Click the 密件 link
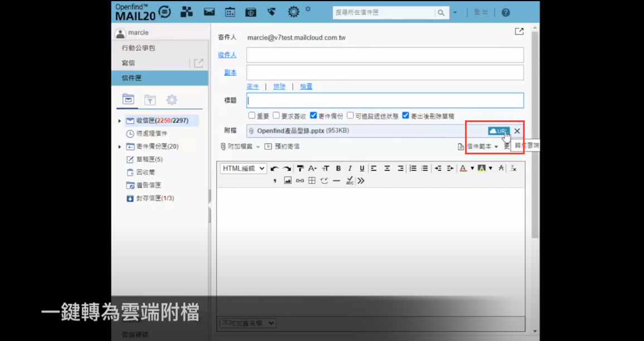The width and height of the screenshot is (644, 341). 253,86
